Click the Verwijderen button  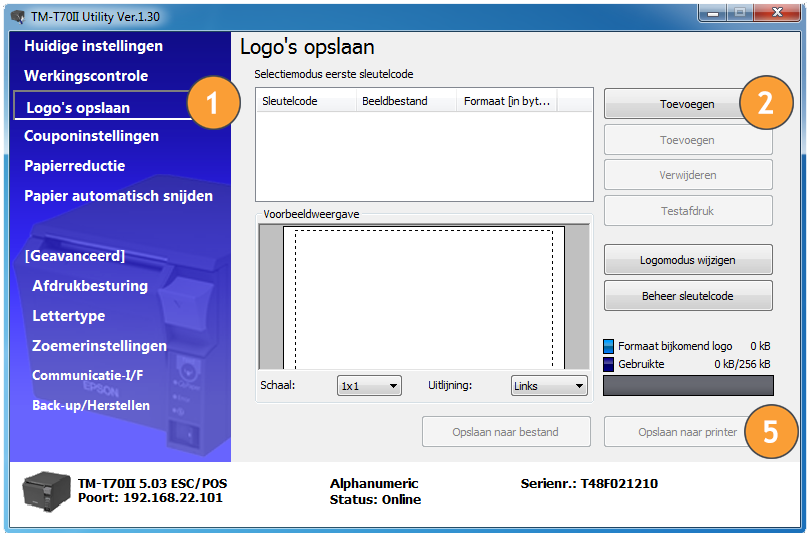tap(688, 175)
